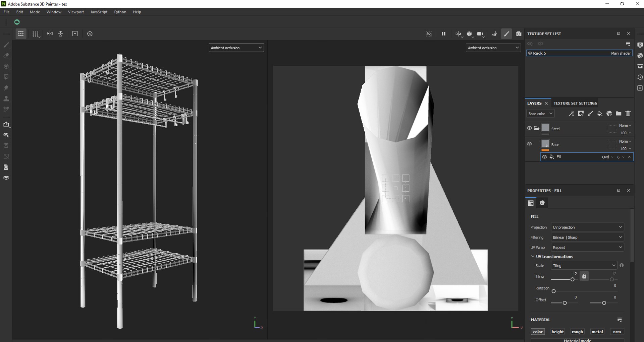The width and height of the screenshot is (644, 342).
Task: Pause rendering with the pause icon
Action: coord(443,34)
